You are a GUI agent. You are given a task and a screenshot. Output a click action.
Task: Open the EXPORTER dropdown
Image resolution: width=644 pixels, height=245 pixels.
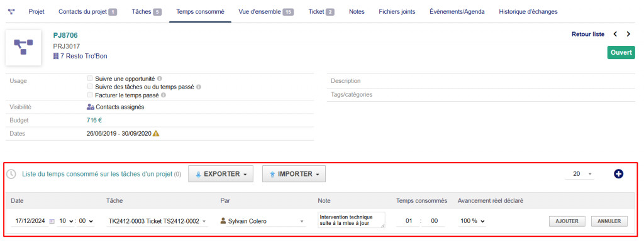pos(221,174)
